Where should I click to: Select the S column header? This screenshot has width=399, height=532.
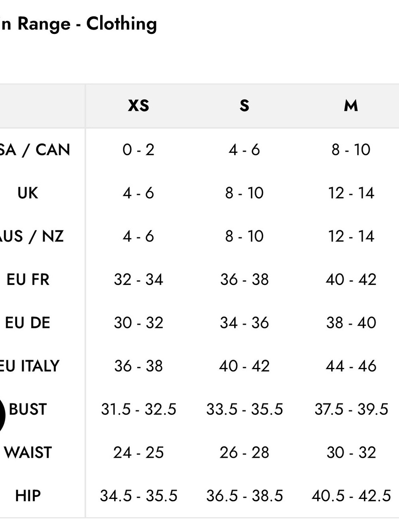coord(245,106)
